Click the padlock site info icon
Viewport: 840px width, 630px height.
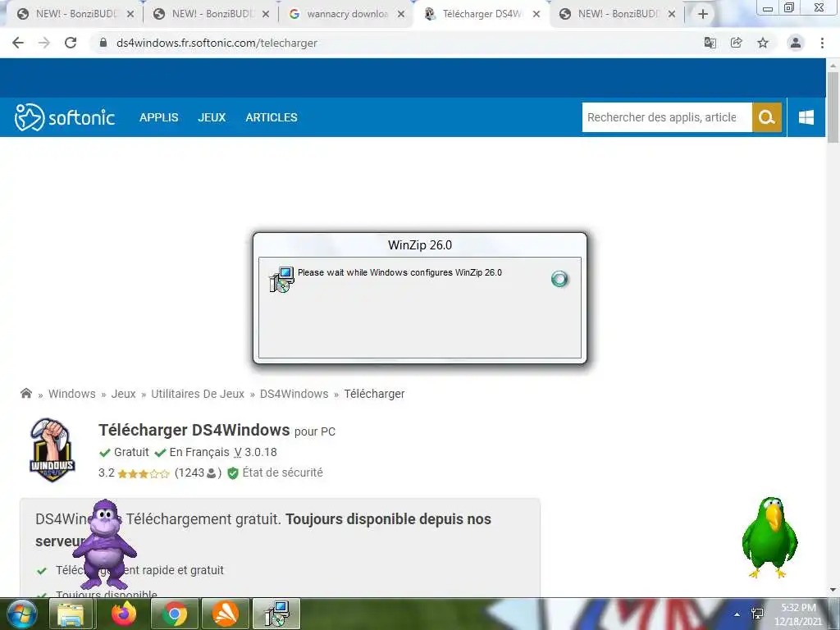[x=103, y=43]
